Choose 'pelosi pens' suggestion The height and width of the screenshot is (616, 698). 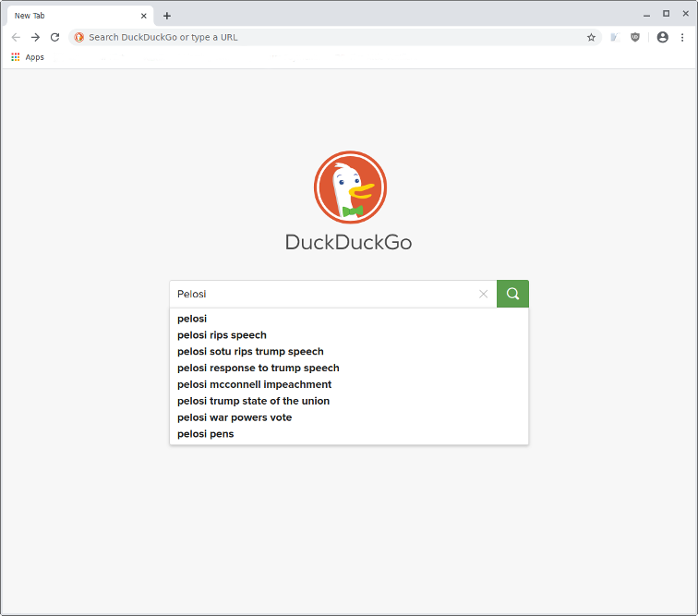(x=349, y=434)
